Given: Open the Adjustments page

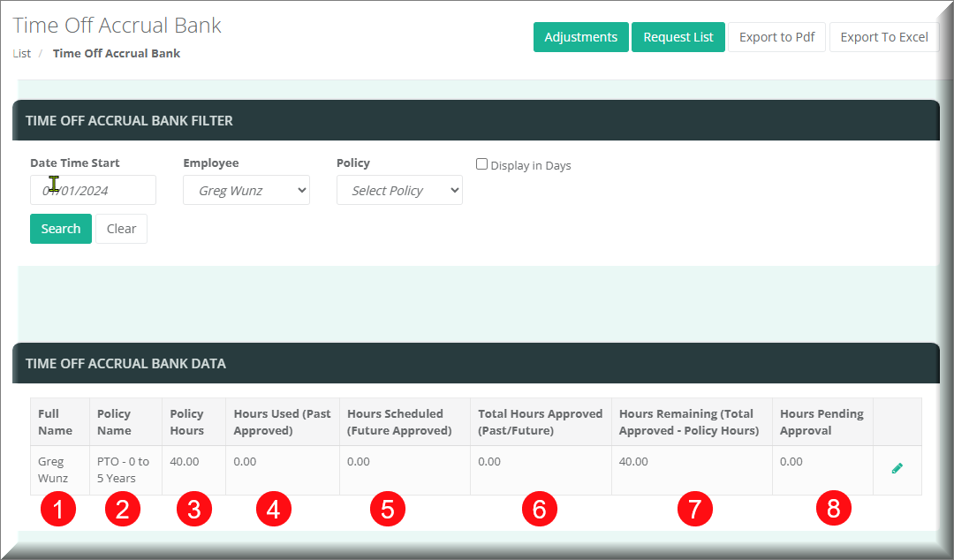Looking at the screenshot, I should click(580, 37).
